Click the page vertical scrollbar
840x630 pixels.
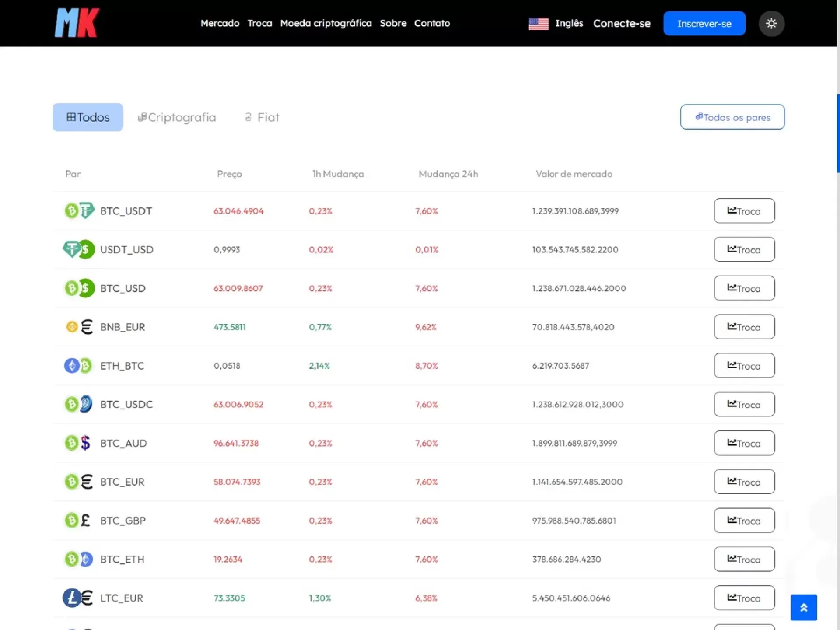tap(837, 133)
